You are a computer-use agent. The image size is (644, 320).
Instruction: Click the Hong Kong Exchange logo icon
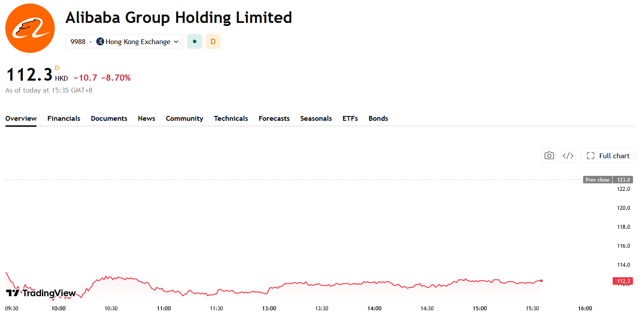point(100,41)
